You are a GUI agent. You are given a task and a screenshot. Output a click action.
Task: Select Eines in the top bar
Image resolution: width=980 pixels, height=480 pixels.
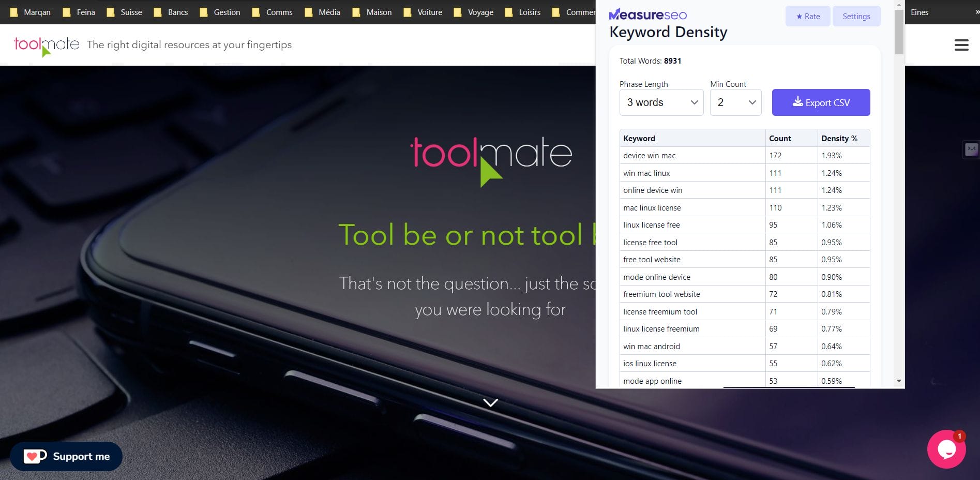tap(919, 12)
